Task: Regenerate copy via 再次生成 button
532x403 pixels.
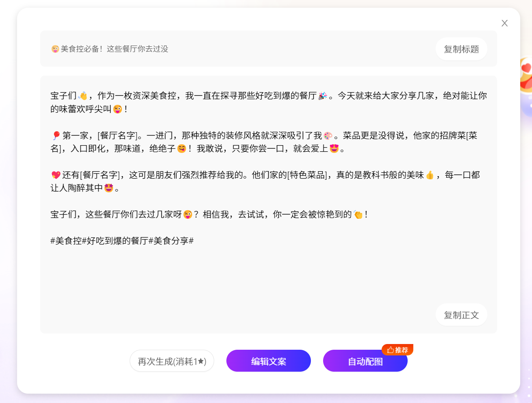Action: [172, 361]
